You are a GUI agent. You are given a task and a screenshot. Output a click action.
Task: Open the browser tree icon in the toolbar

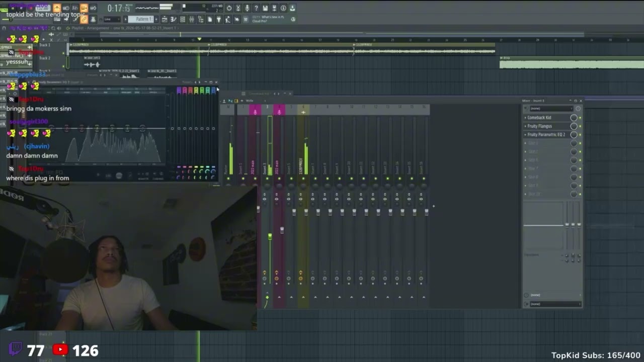(201, 19)
